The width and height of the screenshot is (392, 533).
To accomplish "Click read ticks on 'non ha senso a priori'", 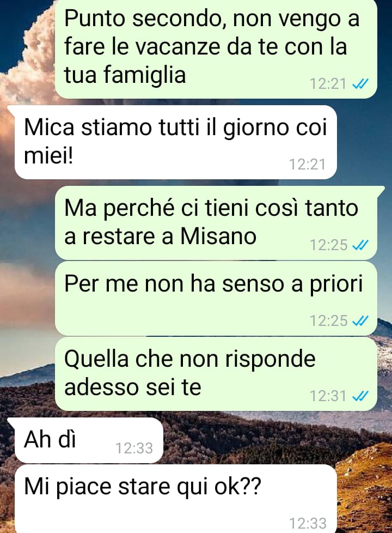I will 360,320.
